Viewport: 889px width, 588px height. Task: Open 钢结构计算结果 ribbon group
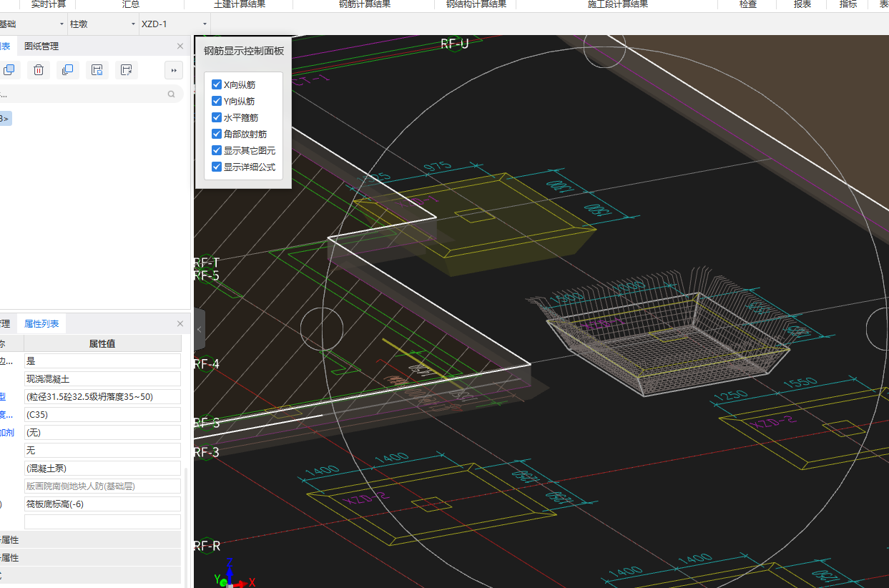click(x=476, y=4)
